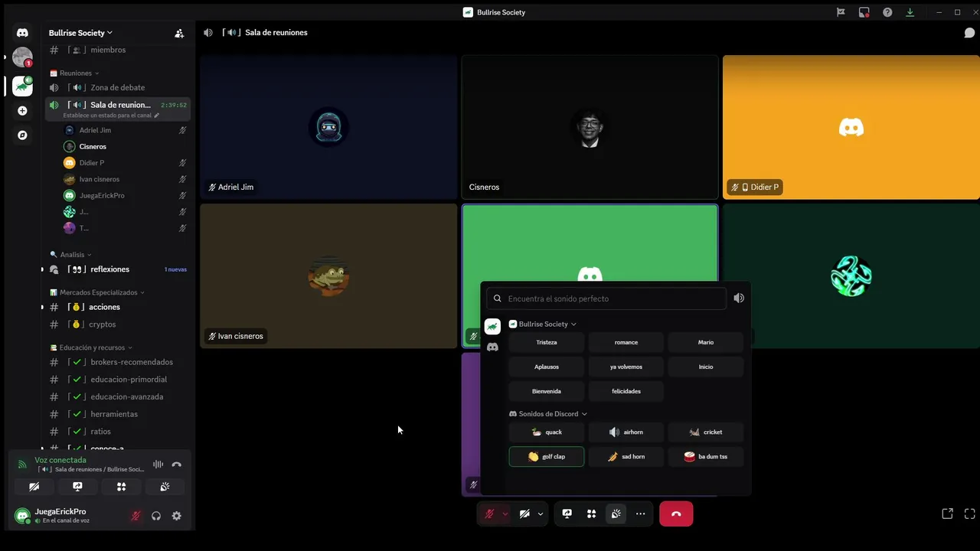Collapse Sonidos de Discord section
980x551 pixels.
548,414
